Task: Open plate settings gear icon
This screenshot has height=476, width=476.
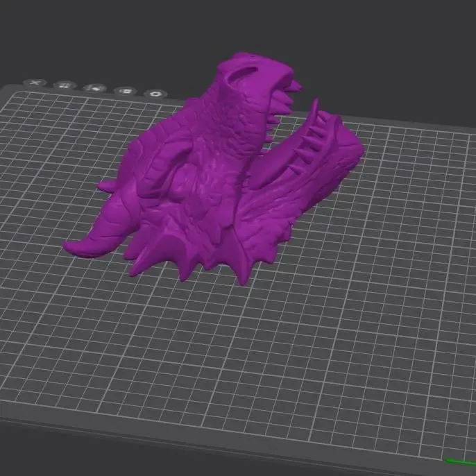Action: pyautogui.click(x=156, y=94)
